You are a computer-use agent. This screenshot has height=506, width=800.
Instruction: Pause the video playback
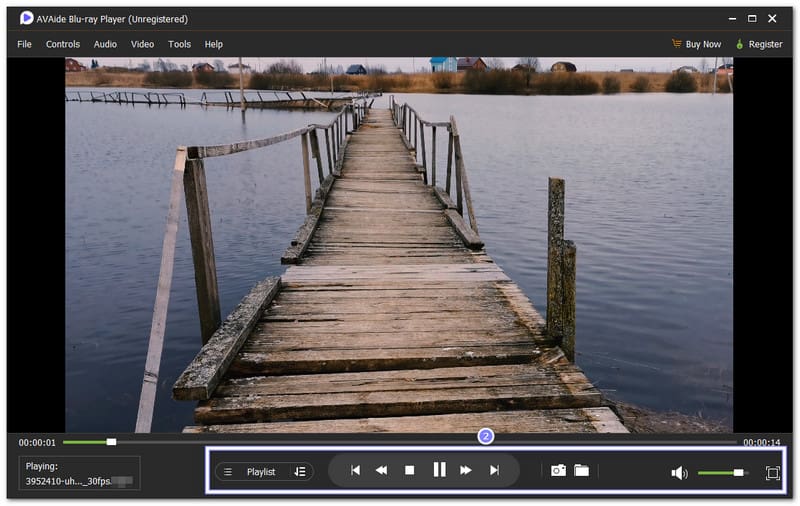tap(438, 470)
